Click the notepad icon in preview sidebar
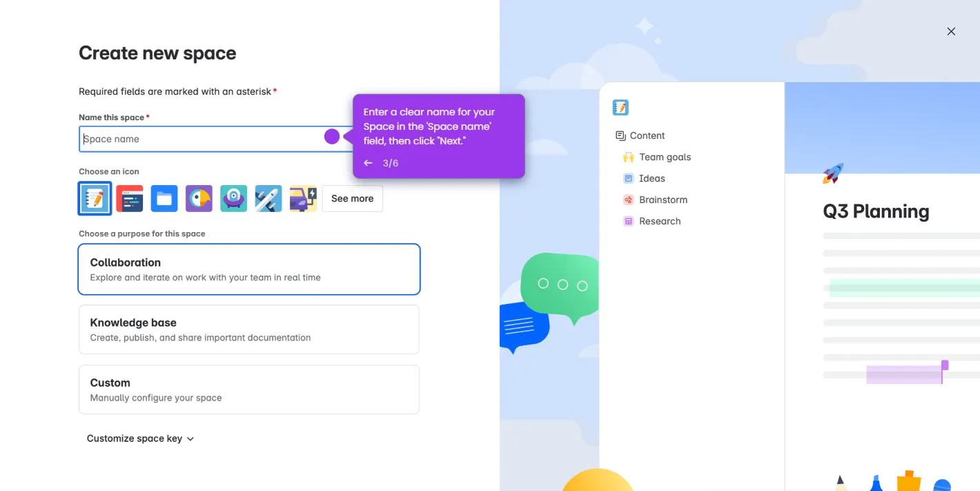Viewport: 980px width, 491px height. tap(620, 107)
